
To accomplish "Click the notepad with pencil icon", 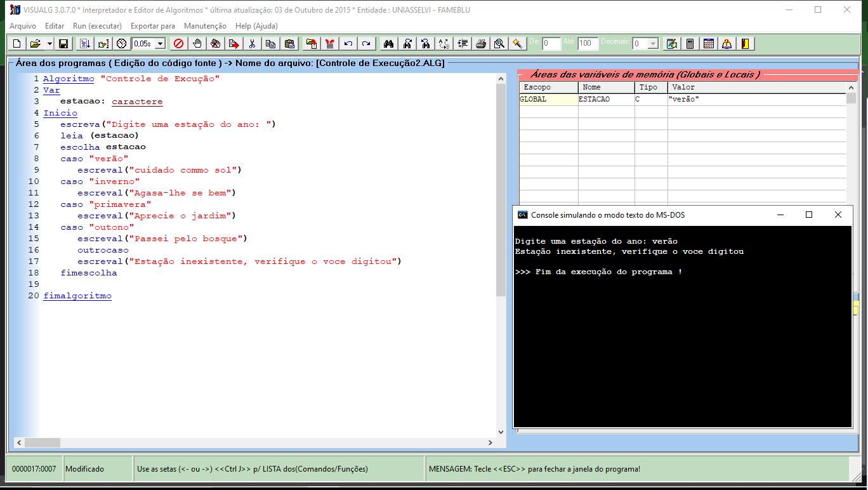I will [671, 44].
